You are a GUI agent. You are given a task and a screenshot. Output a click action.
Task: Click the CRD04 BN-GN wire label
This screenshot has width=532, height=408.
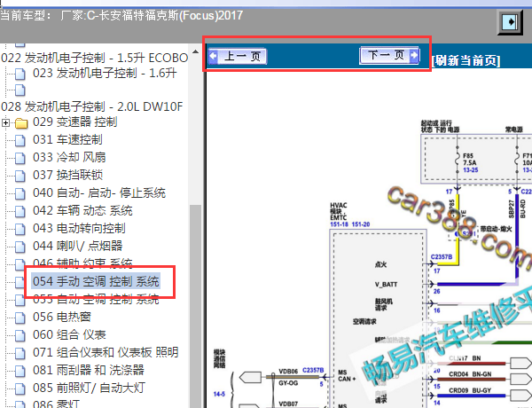(x=470, y=374)
